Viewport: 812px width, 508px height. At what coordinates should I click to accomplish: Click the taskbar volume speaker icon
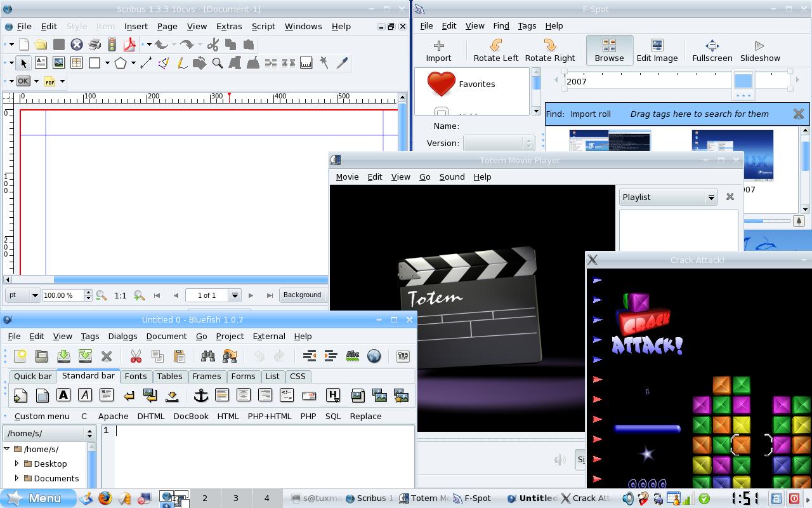(x=628, y=498)
